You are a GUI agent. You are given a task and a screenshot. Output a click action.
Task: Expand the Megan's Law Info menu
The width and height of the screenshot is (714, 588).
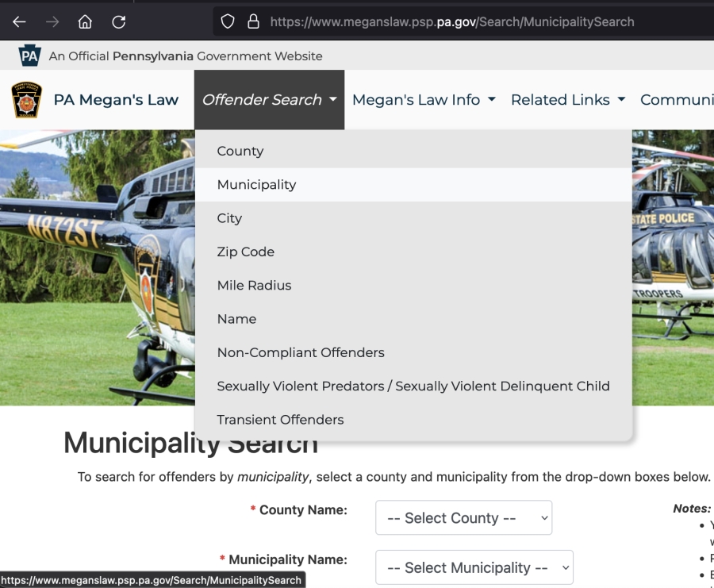point(424,100)
